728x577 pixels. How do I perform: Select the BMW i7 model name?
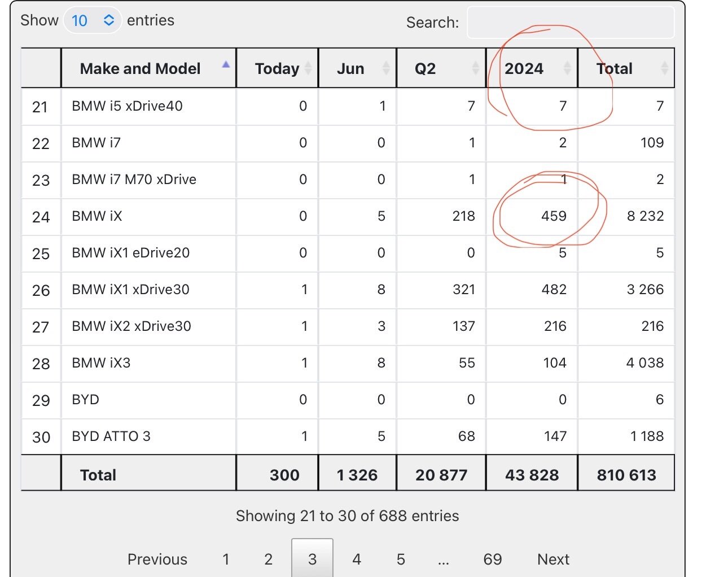(x=96, y=143)
